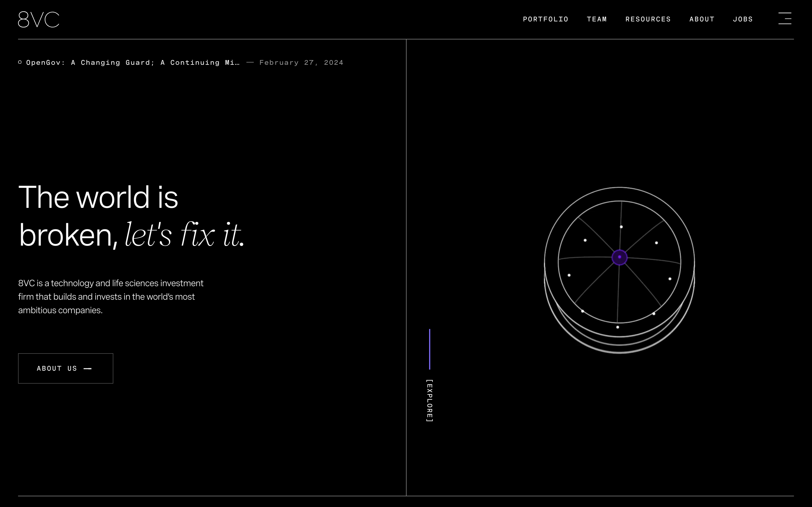Select the bottommost white dot on wheel
812x507 pixels.
click(x=617, y=327)
